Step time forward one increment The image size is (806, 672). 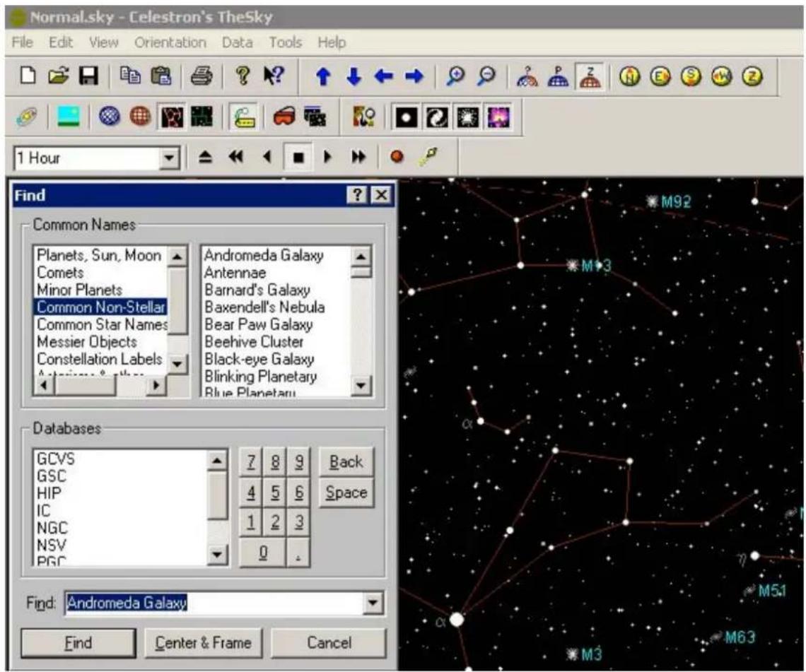click(328, 157)
